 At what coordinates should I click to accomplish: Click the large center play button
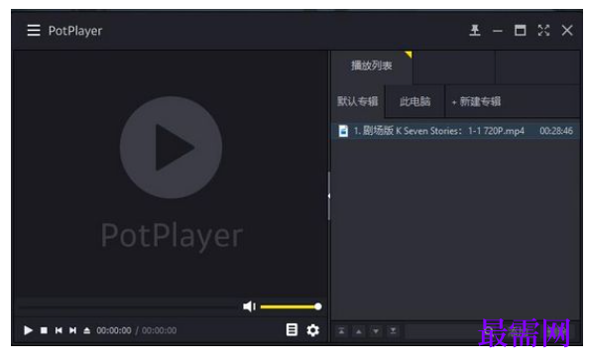[x=171, y=147]
